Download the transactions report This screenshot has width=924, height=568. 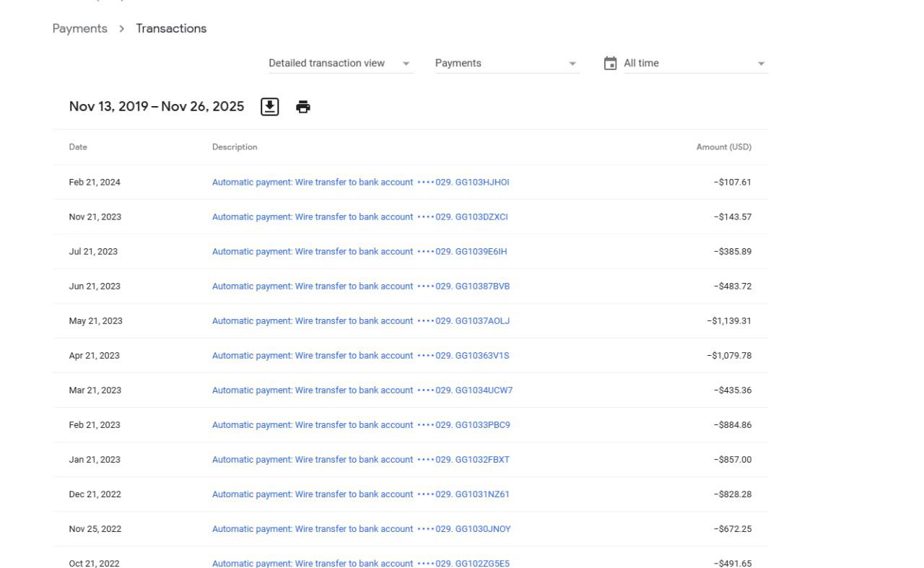tap(269, 107)
